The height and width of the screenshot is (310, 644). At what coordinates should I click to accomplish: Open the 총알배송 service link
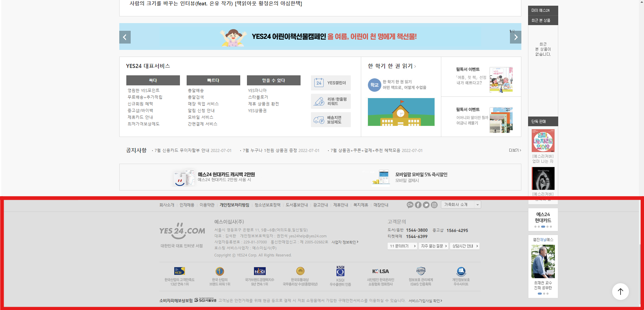196,90
